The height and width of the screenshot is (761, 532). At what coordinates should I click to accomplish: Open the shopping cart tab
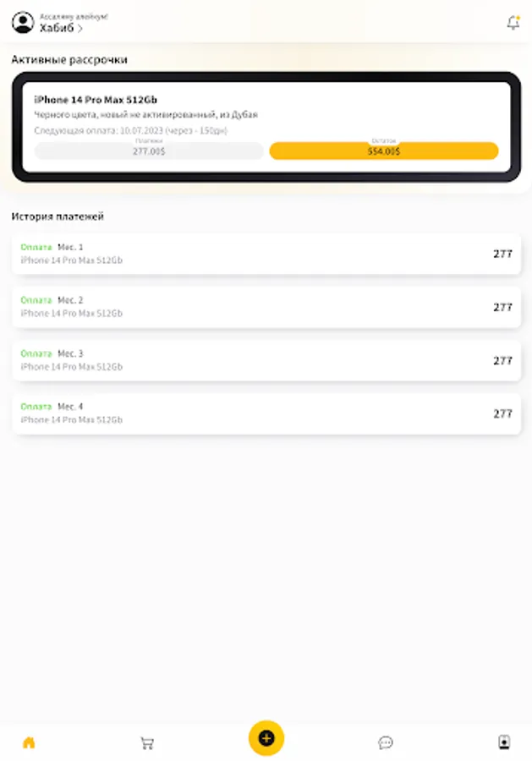point(147,742)
